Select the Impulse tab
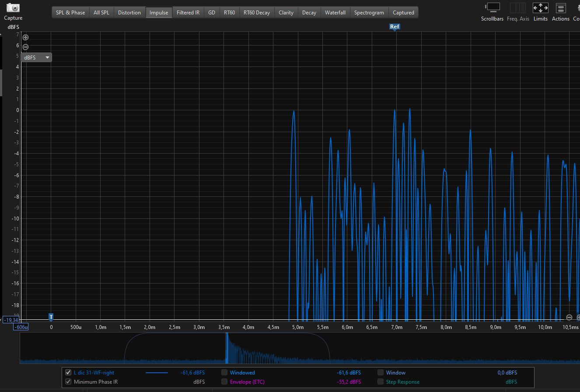 point(159,13)
